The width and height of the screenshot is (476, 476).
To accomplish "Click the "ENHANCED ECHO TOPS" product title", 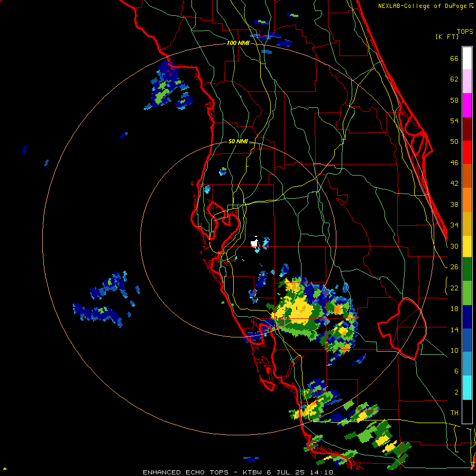I will tap(186, 472).
